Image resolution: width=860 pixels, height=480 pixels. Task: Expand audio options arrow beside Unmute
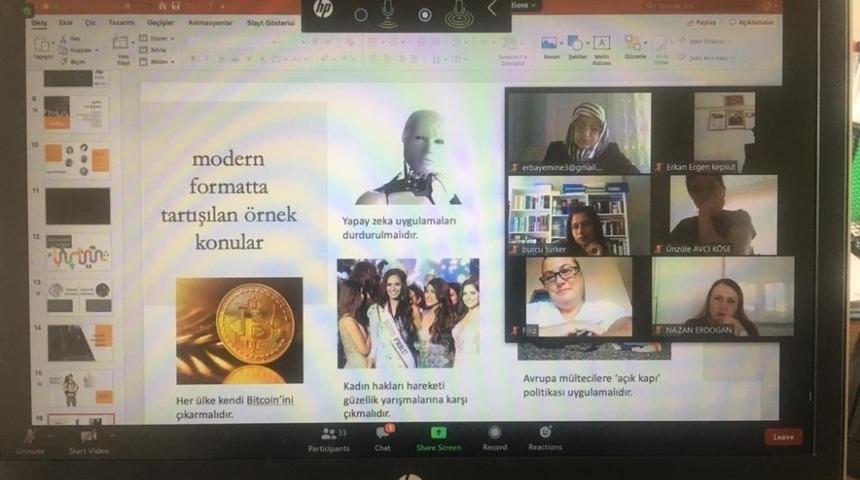point(50,436)
